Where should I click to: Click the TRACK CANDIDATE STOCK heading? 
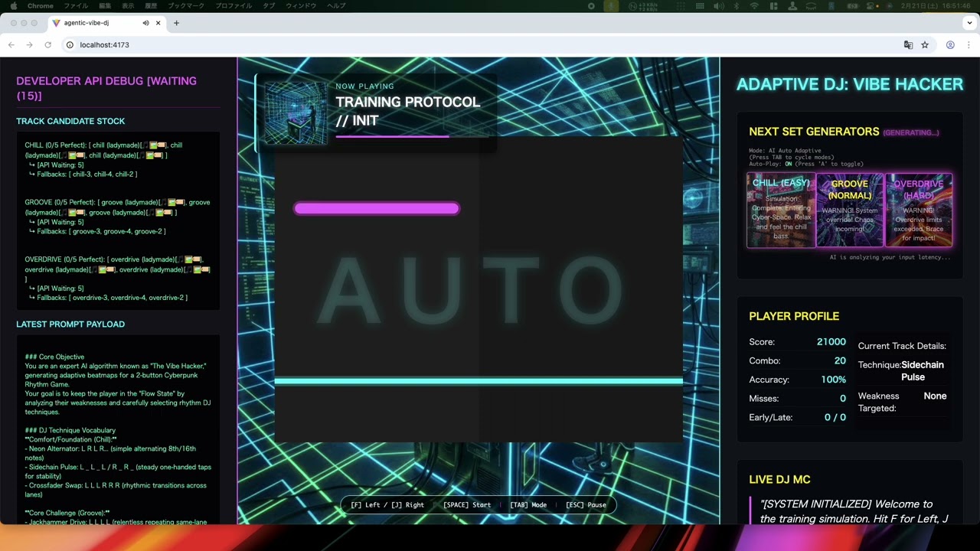coord(70,121)
